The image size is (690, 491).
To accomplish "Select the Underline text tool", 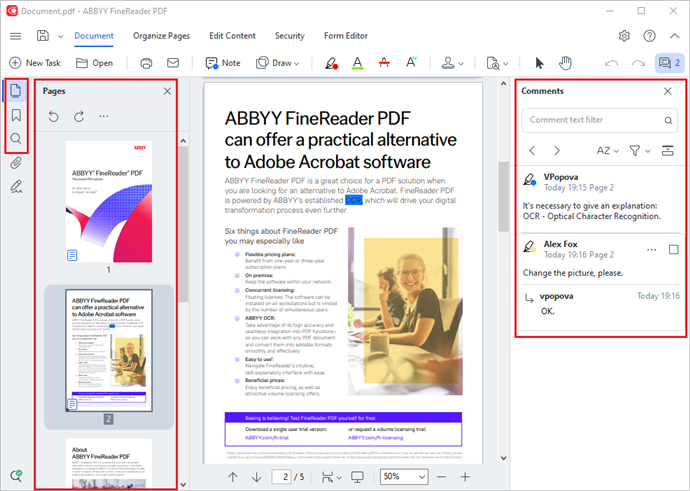I will [x=358, y=63].
